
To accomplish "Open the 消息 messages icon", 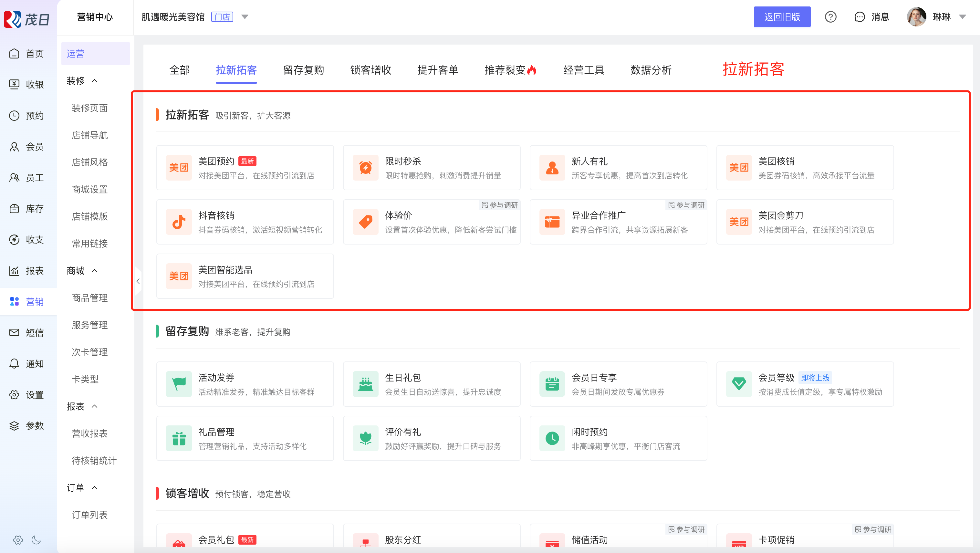I will tap(860, 17).
